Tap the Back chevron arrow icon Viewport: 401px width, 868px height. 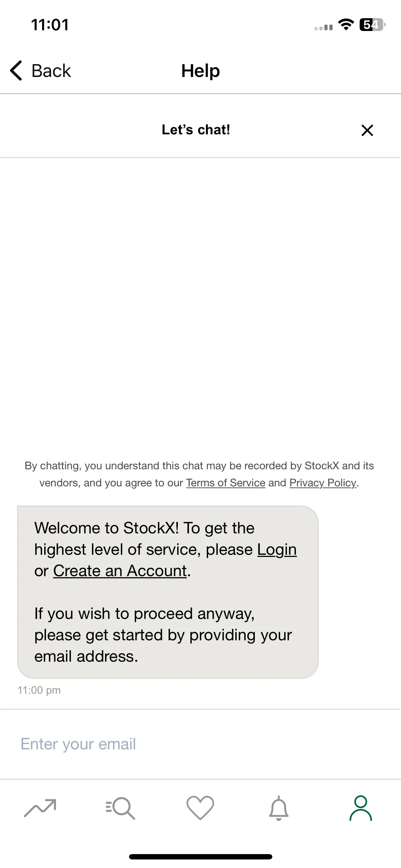16,71
